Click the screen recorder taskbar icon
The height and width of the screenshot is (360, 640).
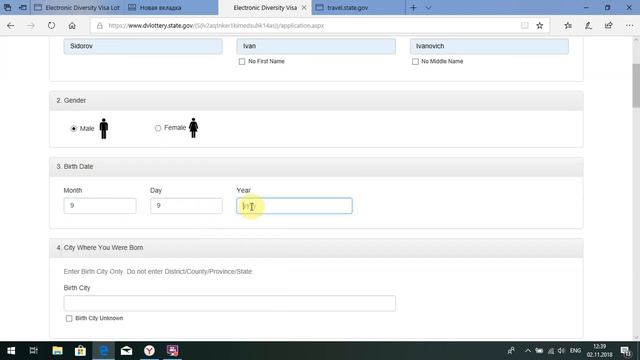[x=173, y=351]
